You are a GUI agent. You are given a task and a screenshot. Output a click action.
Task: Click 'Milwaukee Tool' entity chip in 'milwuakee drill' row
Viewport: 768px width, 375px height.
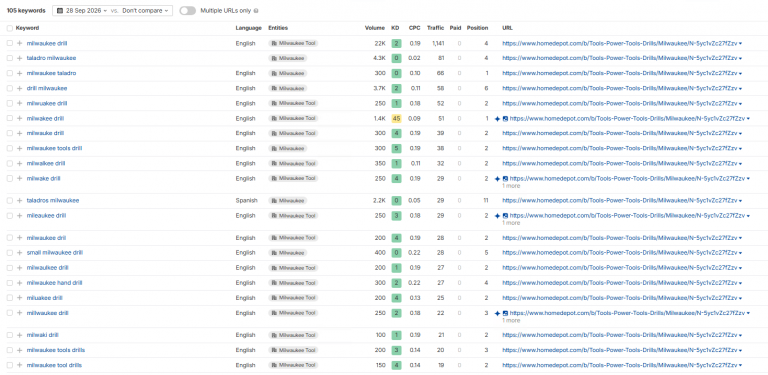pyautogui.click(x=293, y=103)
